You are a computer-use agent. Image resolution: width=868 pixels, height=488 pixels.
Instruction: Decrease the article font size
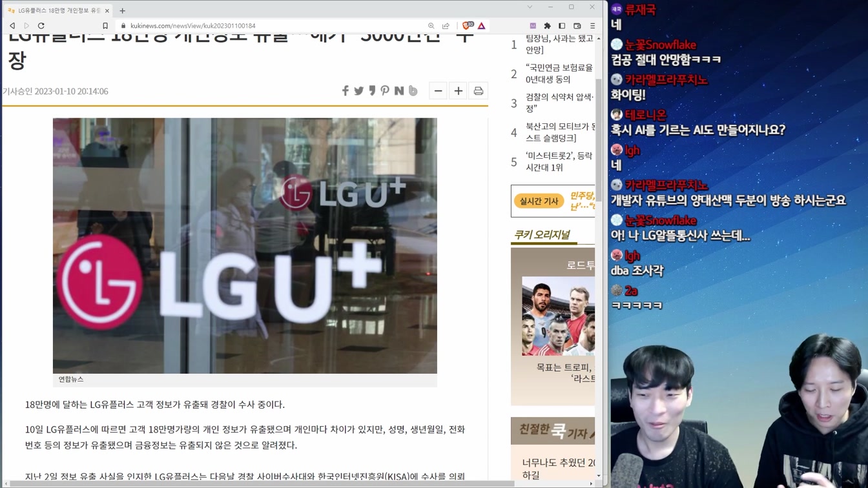click(x=438, y=91)
